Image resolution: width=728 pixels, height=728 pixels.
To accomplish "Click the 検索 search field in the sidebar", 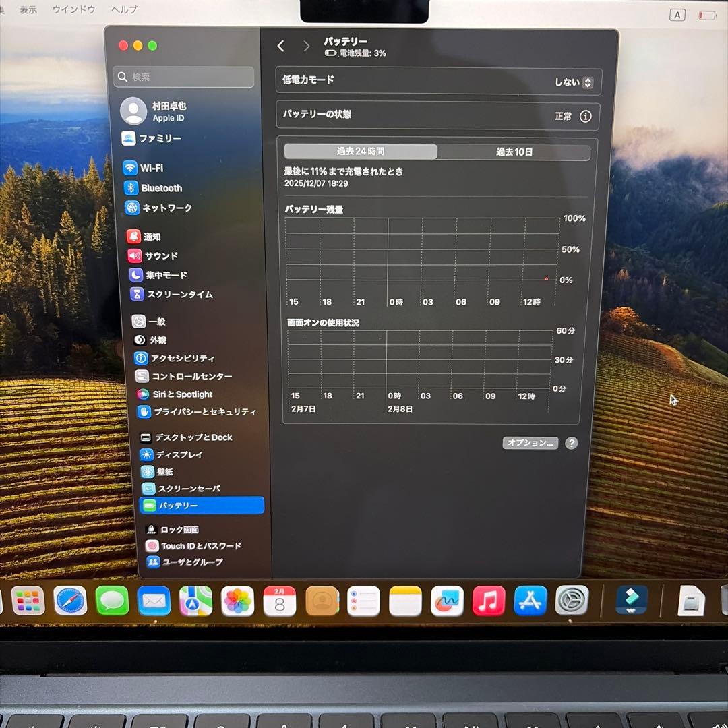I will [x=183, y=77].
